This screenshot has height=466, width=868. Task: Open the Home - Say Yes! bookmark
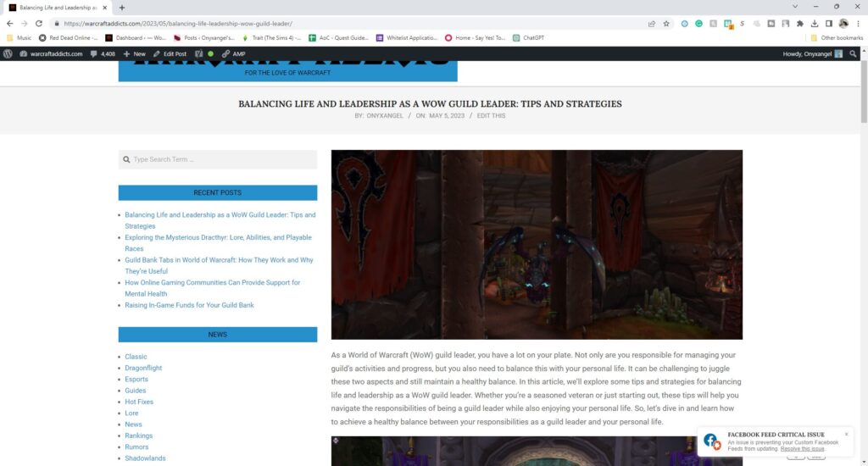coord(475,37)
